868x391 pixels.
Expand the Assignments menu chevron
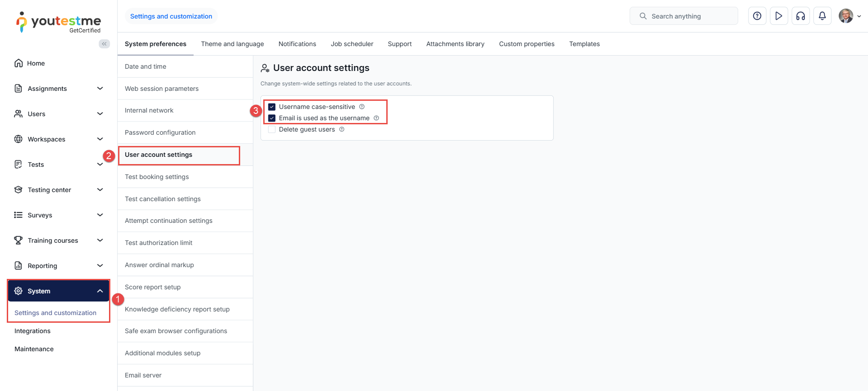tap(100, 89)
